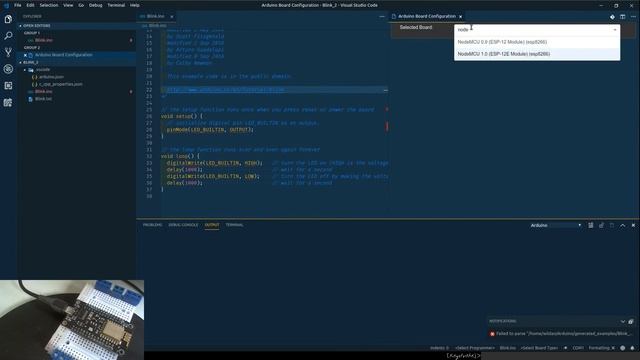640x360 pixels.
Task: Open the Extensions view in activity bar
Action: [x=8, y=86]
